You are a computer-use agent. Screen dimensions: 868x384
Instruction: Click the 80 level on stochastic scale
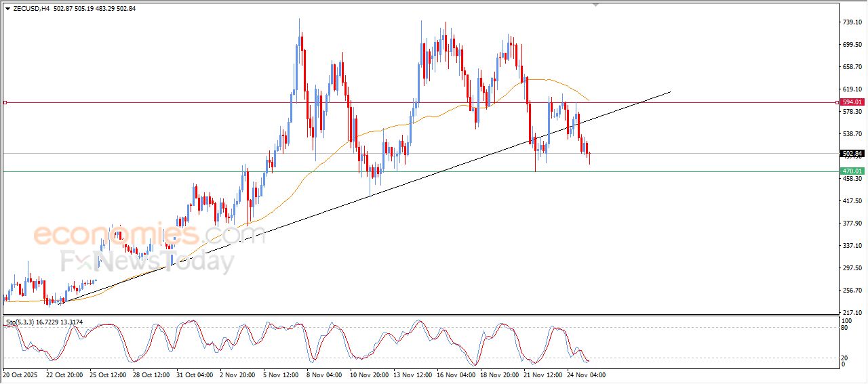(846, 328)
